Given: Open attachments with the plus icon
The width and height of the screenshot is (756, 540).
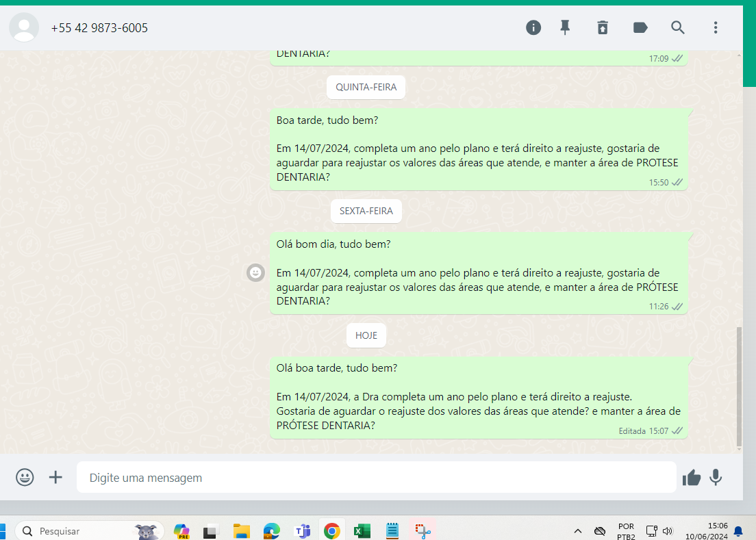Looking at the screenshot, I should tap(55, 478).
